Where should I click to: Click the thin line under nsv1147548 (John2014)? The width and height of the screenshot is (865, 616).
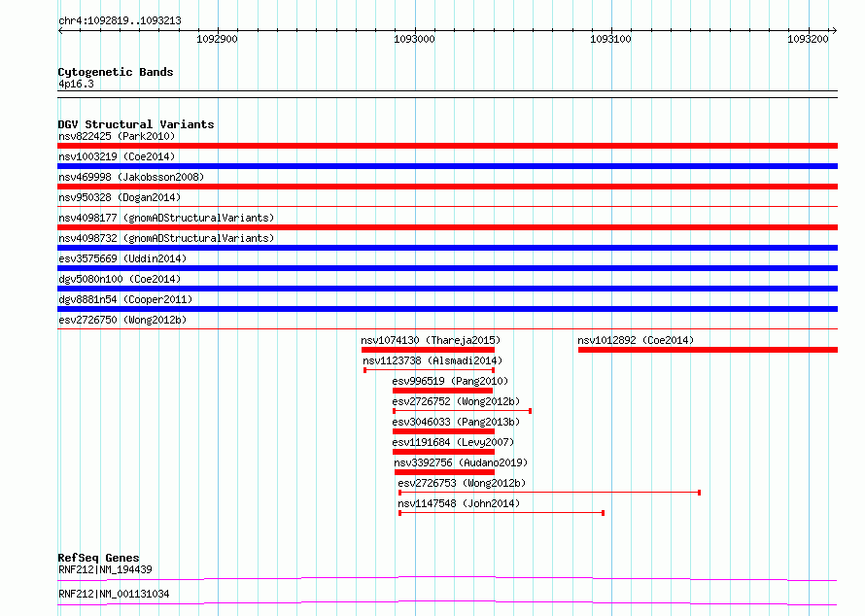pyautogui.click(x=502, y=513)
